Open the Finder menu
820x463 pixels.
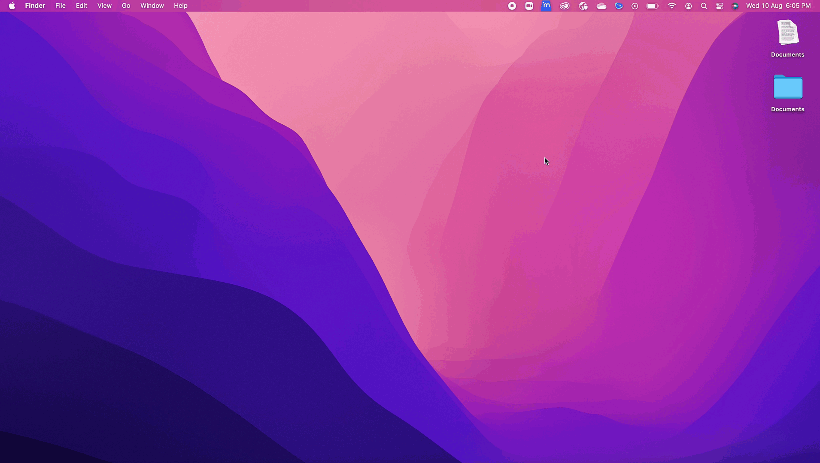[x=35, y=6]
